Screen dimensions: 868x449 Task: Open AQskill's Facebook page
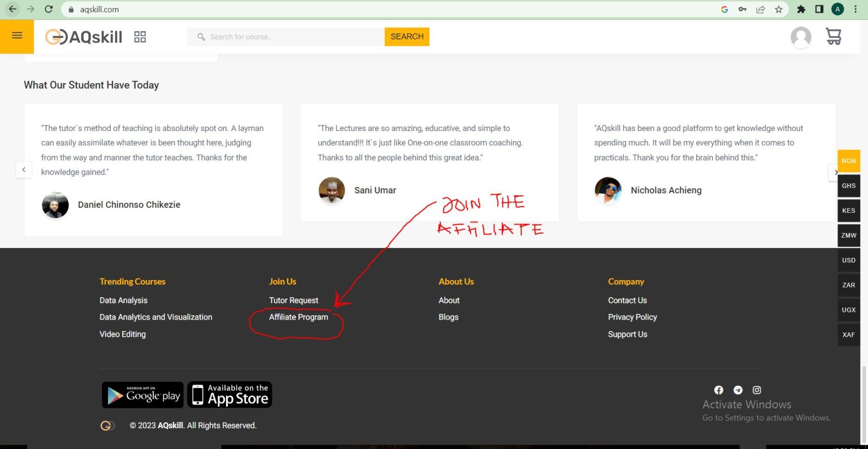click(718, 390)
